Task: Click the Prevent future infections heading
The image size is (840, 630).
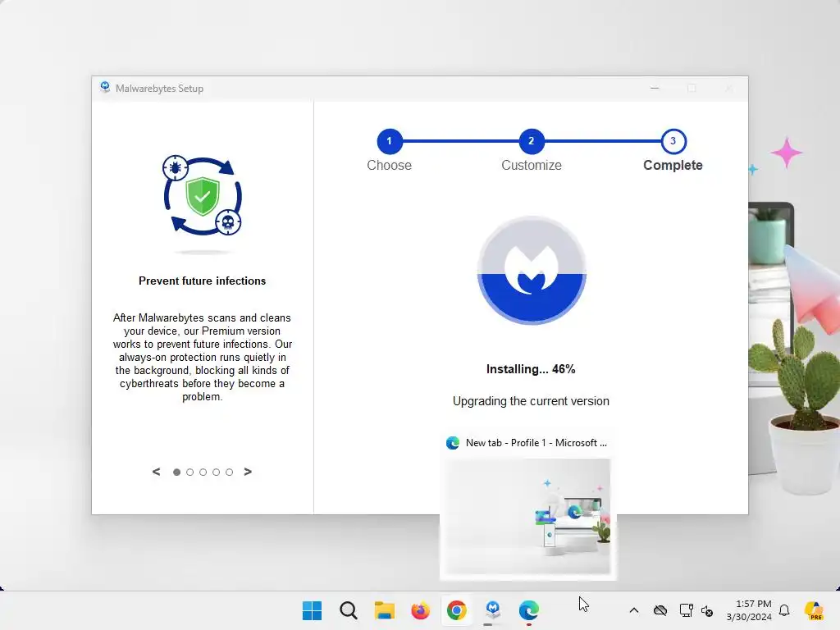Action: [203, 281]
